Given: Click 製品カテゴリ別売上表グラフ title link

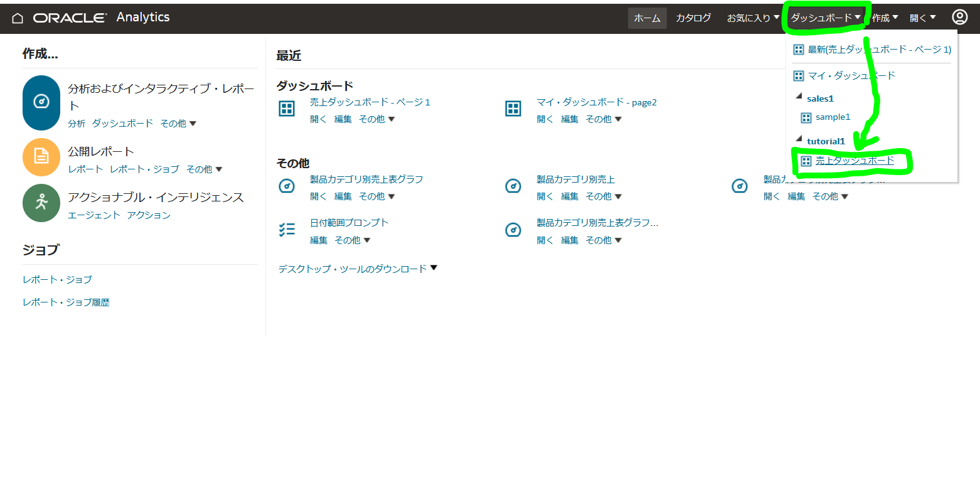Looking at the screenshot, I should pos(366,179).
